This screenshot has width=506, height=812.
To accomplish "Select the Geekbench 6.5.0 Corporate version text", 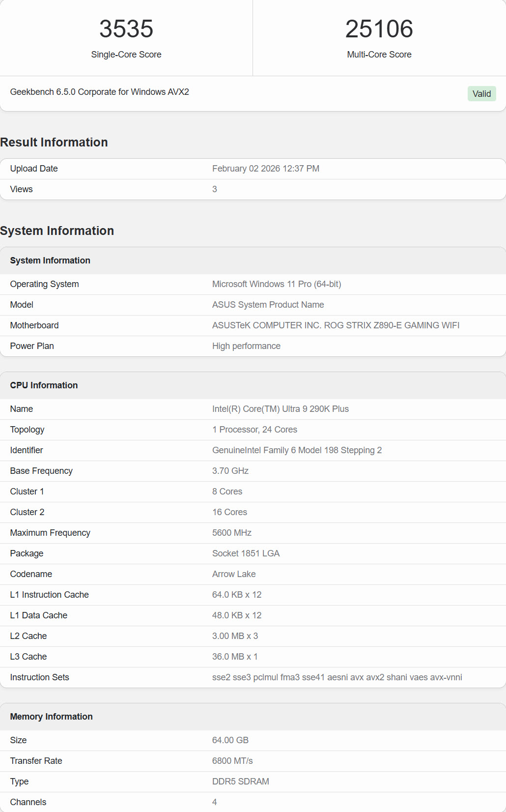I will coord(99,92).
